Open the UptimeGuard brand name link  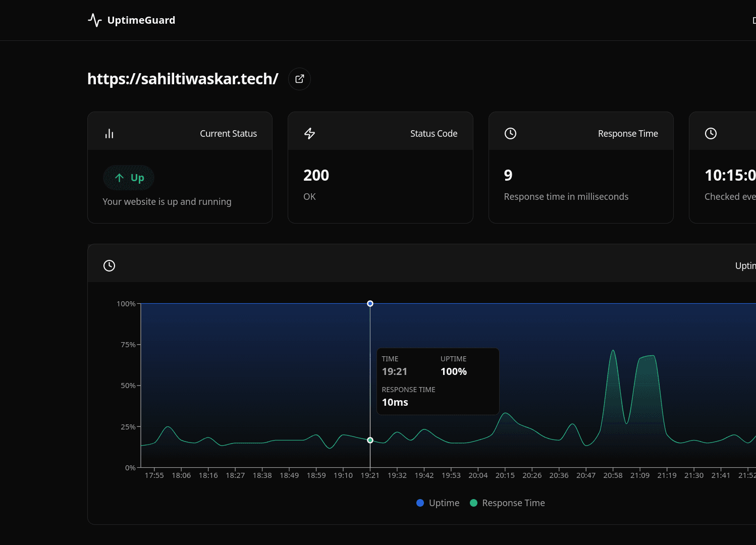tap(141, 20)
